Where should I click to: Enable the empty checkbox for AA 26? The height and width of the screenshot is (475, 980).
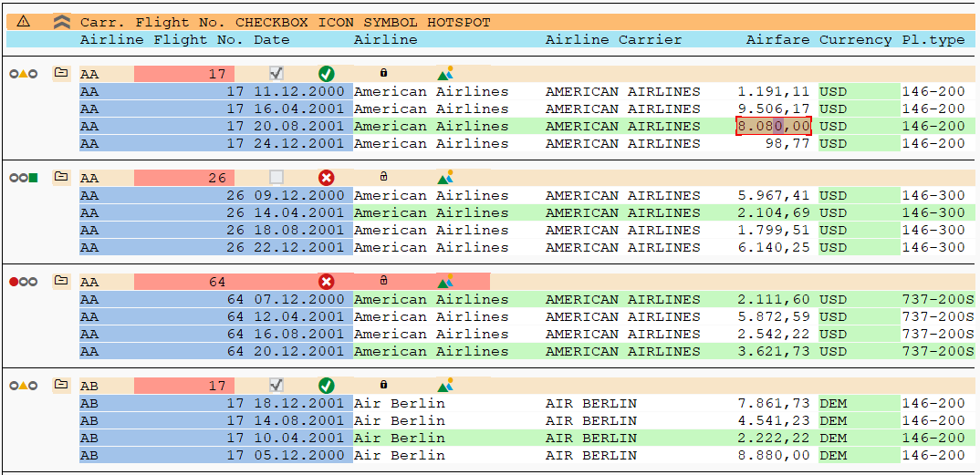pyautogui.click(x=276, y=177)
